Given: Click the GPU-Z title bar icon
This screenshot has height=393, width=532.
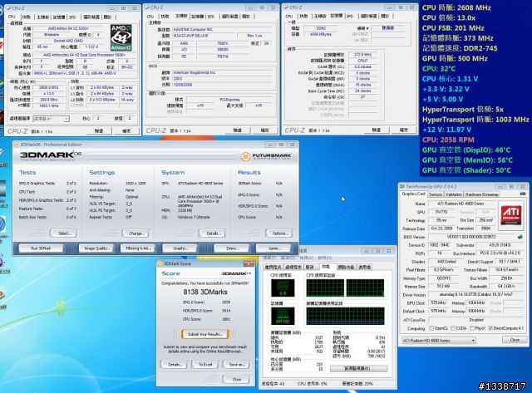Looking at the screenshot, I should click(x=402, y=186).
